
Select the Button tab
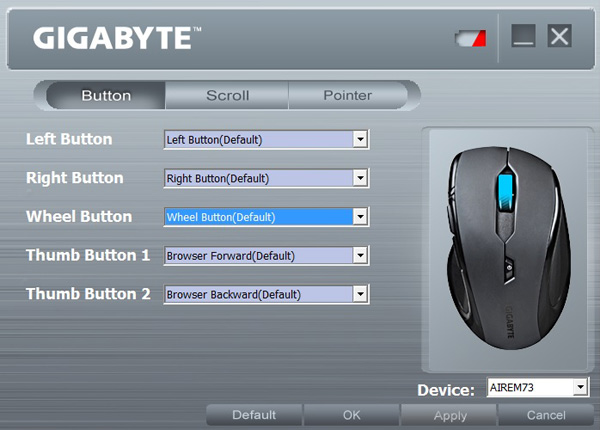106,95
